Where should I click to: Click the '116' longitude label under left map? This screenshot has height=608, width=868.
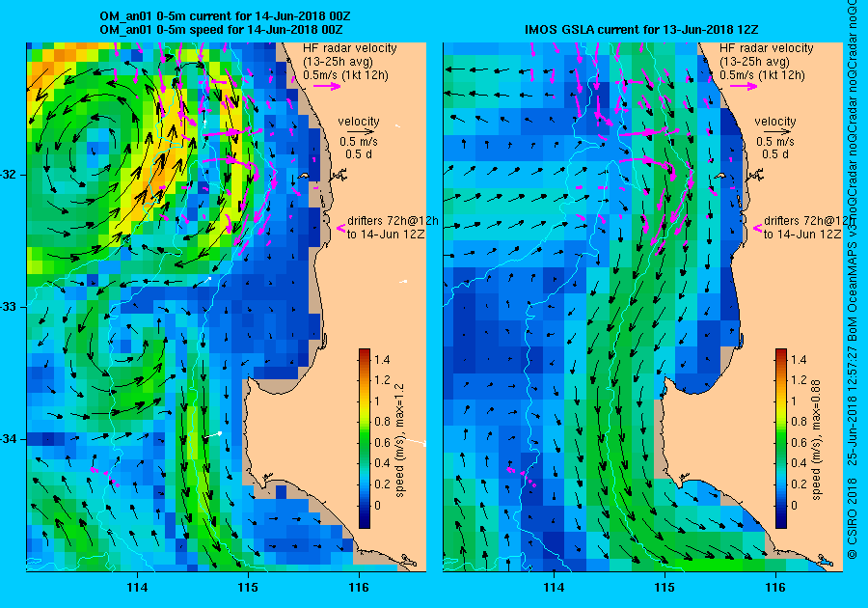pyautogui.click(x=359, y=588)
